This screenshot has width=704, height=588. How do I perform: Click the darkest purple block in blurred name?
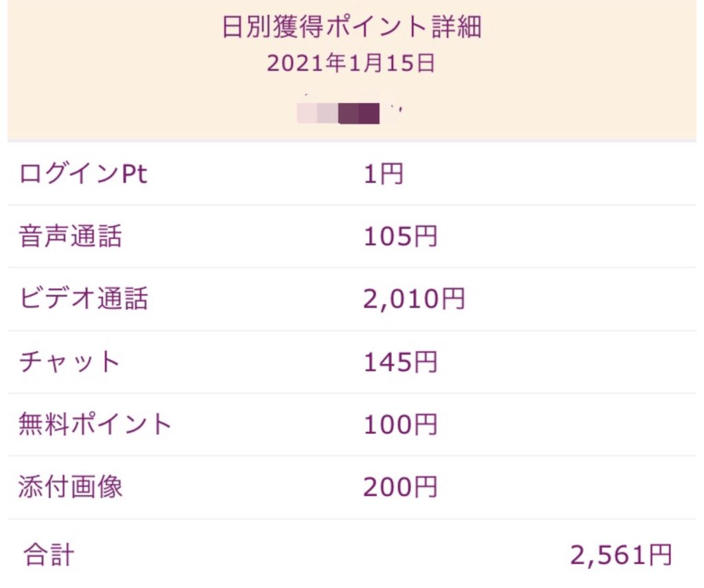pos(370,112)
